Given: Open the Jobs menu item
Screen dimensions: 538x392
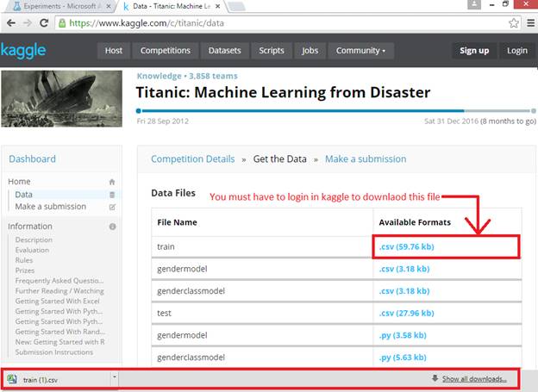Looking at the screenshot, I should click(x=310, y=51).
